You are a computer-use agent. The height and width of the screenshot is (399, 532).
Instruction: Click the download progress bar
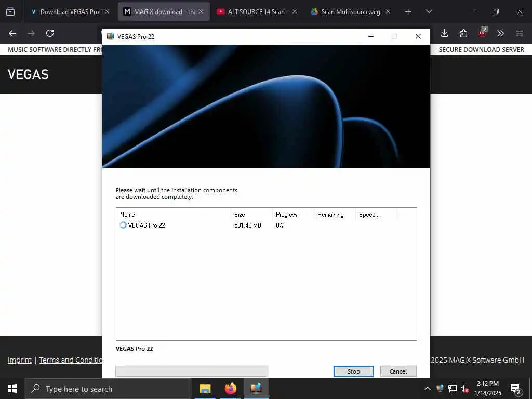pyautogui.click(x=192, y=371)
